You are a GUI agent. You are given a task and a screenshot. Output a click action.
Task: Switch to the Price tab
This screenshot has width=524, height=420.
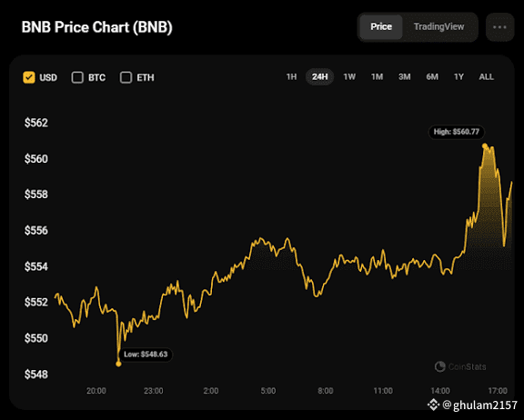(x=381, y=26)
